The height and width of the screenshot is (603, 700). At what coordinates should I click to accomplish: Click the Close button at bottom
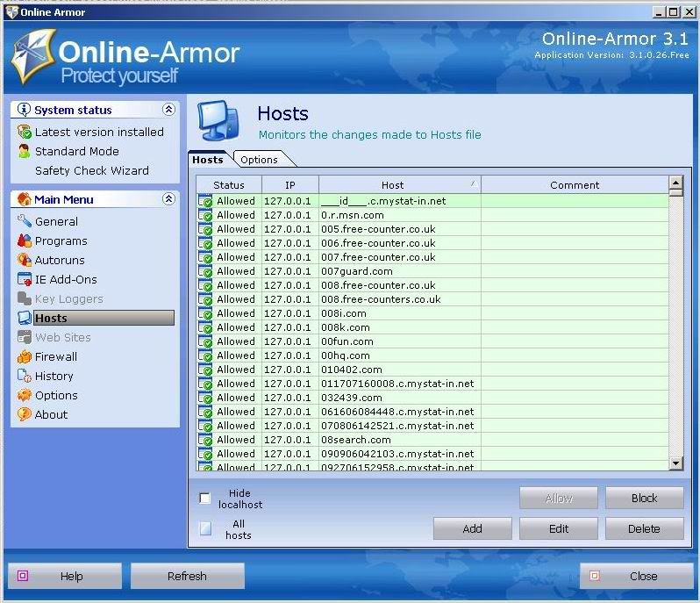[x=637, y=576]
